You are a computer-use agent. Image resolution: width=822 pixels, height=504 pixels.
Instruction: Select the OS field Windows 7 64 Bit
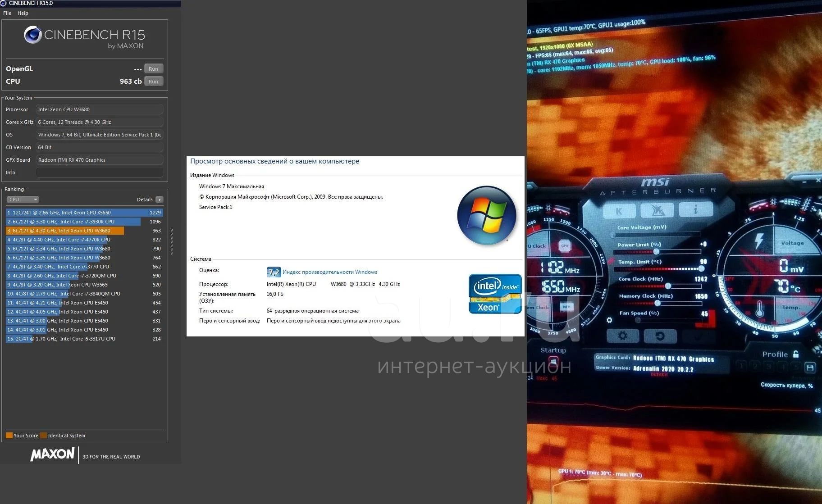pos(100,135)
